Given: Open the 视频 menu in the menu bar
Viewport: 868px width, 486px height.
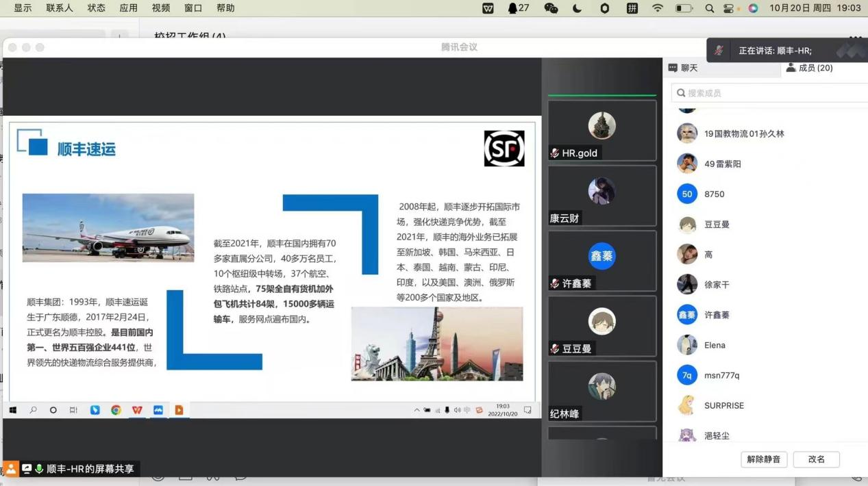Looking at the screenshot, I should 161,8.
